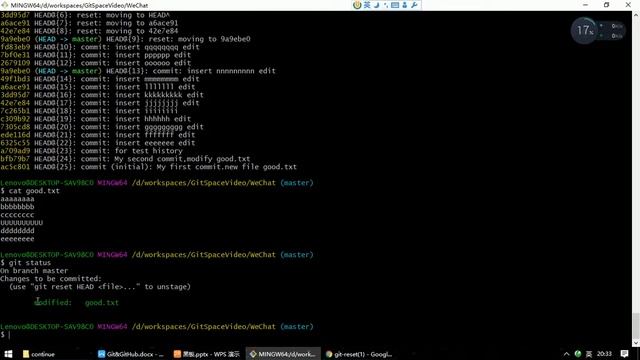Click the vertical scrollbar thumb in terminal

click(636, 325)
